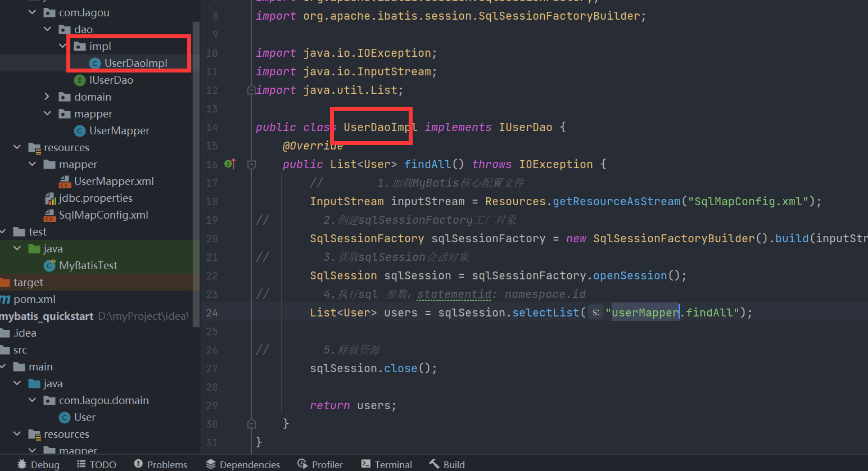Click the project tree vertical scrollbar

pos(196,174)
